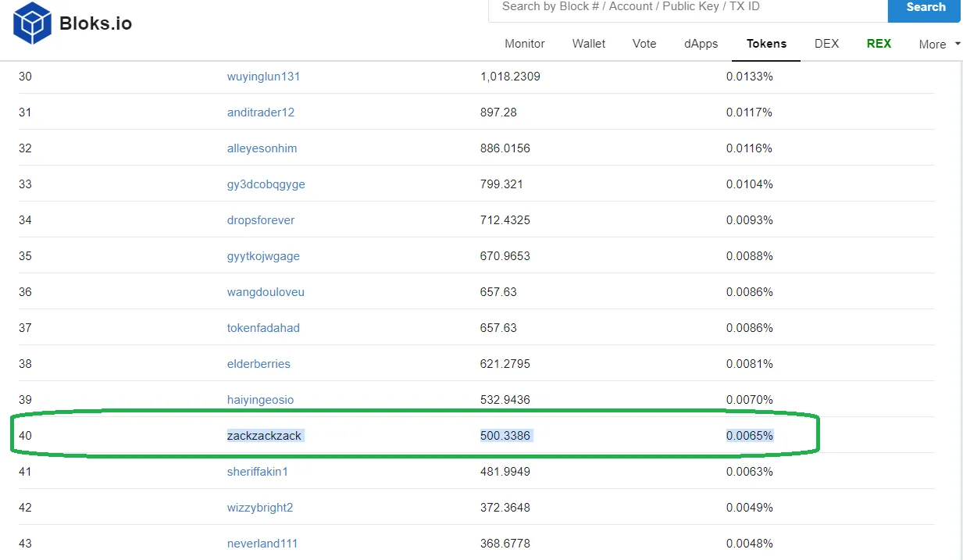Image resolution: width=963 pixels, height=560 pixels.
Task: Click balance value 670.9653
Action: point(505,256)
